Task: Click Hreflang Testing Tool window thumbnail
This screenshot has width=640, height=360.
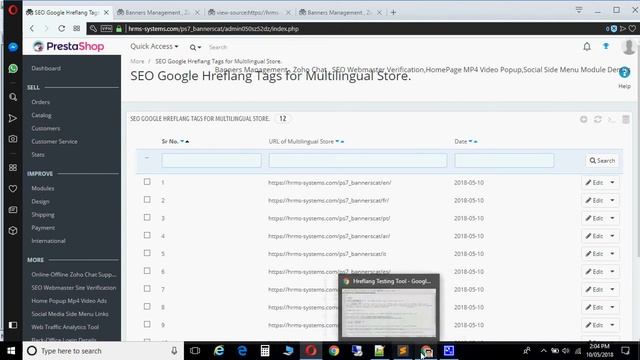Action: pos(389,313)
